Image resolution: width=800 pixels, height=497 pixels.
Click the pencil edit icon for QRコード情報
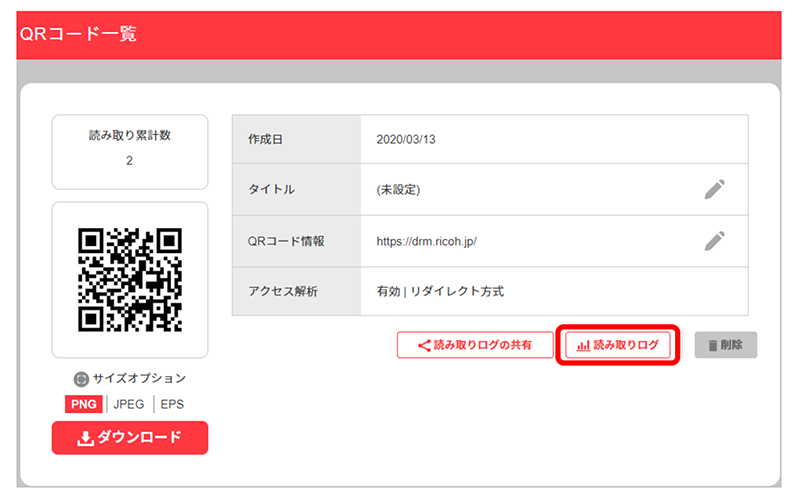coord(715,241)
